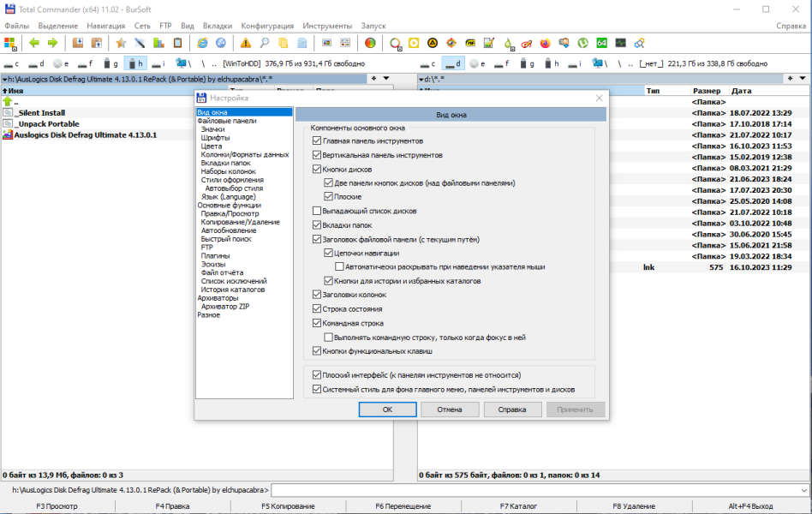
Task: Click the PIF toolbar icon
Action: [470, 43]
